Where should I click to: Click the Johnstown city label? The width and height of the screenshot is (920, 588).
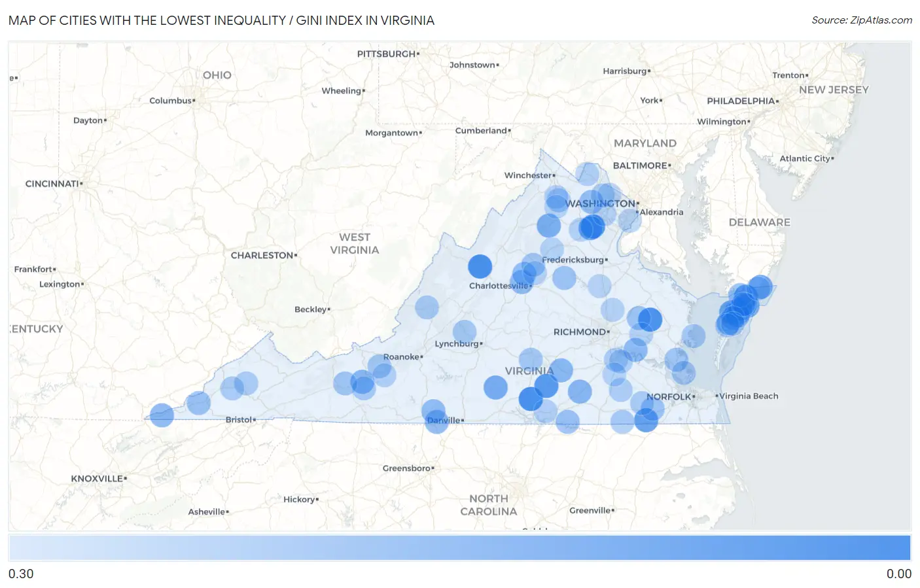[472, 65]
